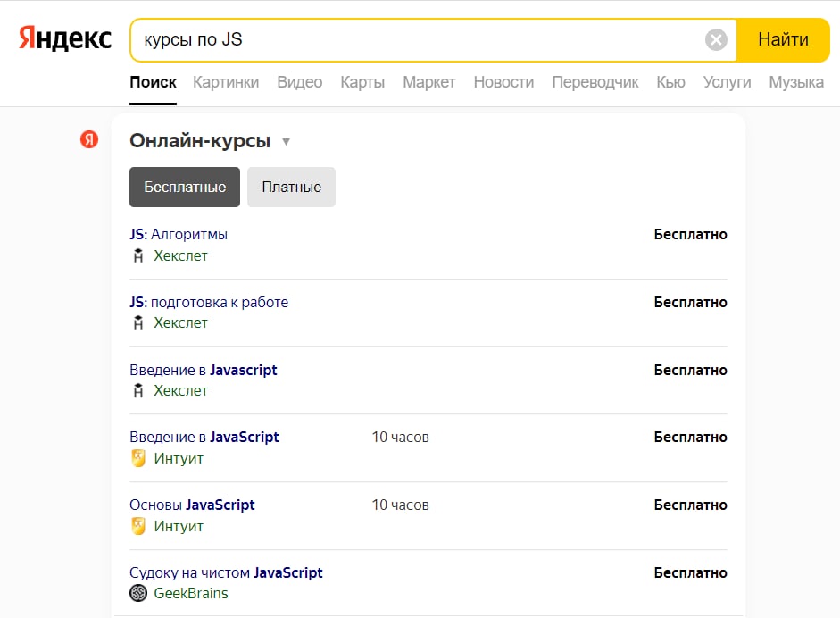The image size is (840, 618).
Task: Click the Яндекс logo
Action: [x=65, y=38]
